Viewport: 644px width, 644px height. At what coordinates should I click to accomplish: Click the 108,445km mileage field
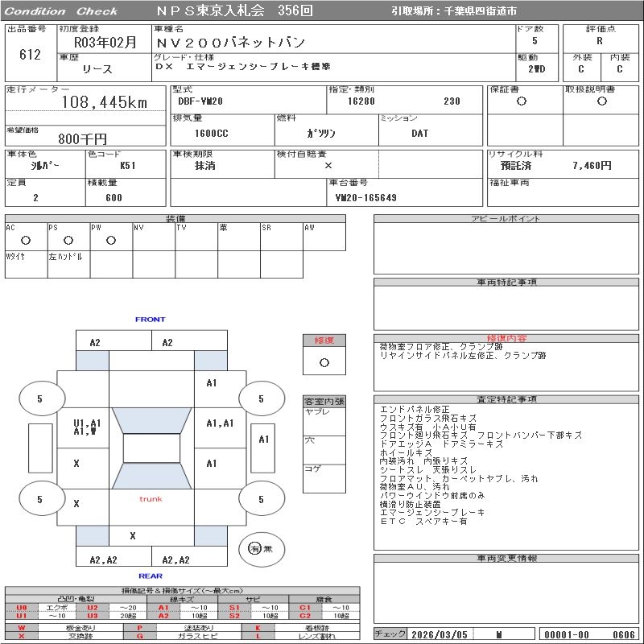tap(105, 102)
